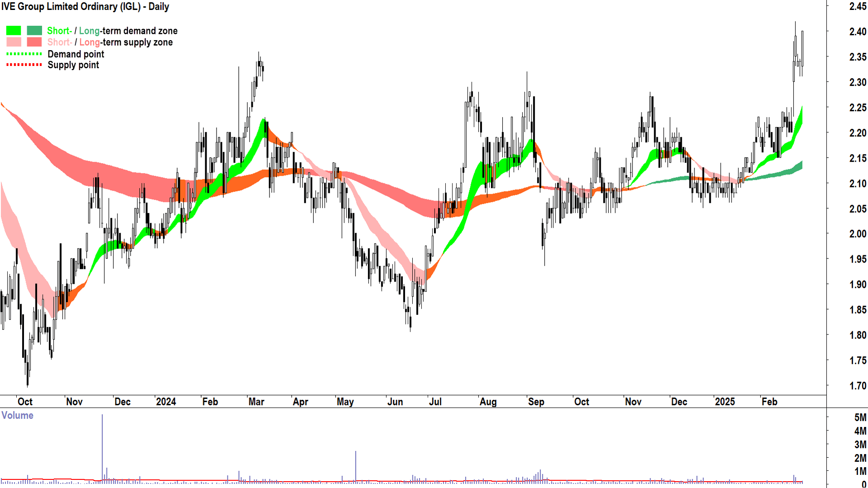
Task: Click the light pink short-term supply swatch
Action: coord(14,42)
